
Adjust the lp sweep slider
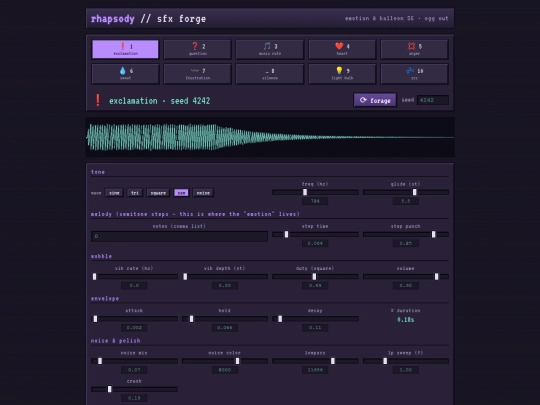406,361
